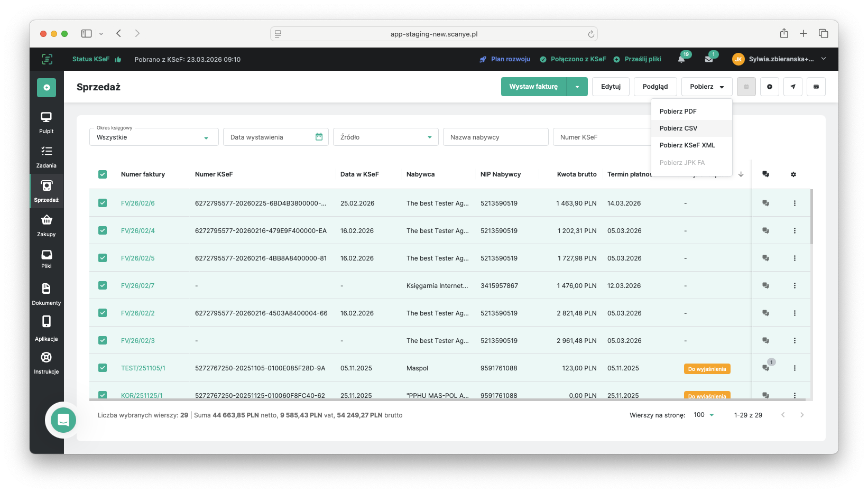Open the notifications bell
The height and width of the screenshot is (493, 868).
[x=682, y=59]
